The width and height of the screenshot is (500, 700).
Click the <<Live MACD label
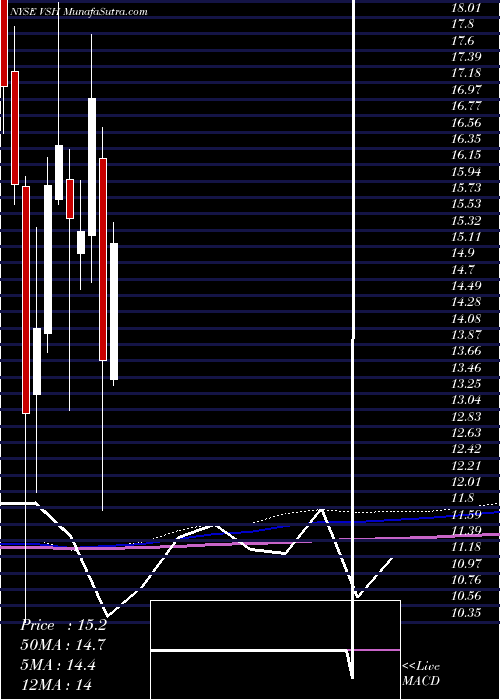(x=421, y=673)
